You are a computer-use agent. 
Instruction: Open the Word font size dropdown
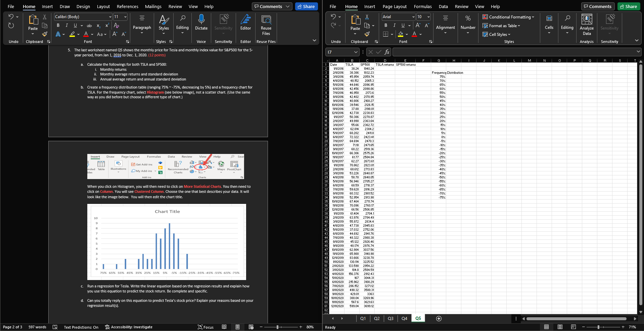pyautogui.click(x=126, y=17)
